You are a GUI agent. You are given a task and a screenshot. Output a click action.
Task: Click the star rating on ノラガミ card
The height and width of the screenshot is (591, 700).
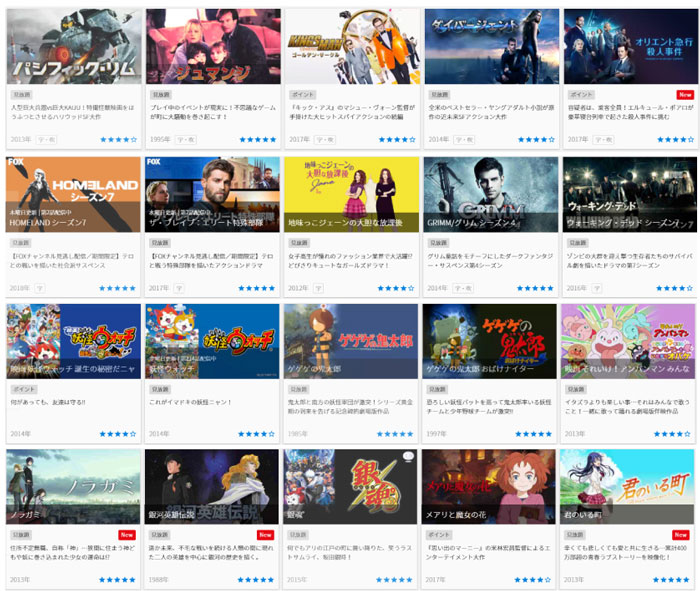click(117, 580)
